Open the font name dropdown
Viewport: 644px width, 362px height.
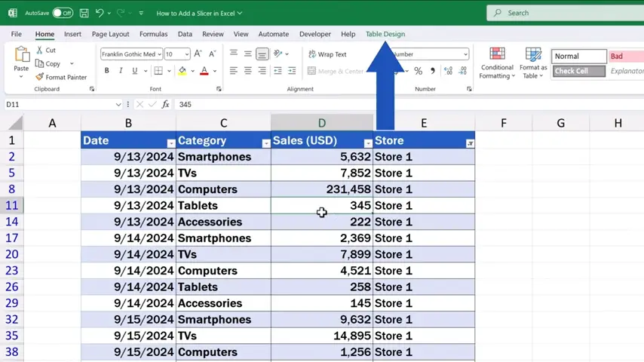pyautogui.click(x=159, y=54)
